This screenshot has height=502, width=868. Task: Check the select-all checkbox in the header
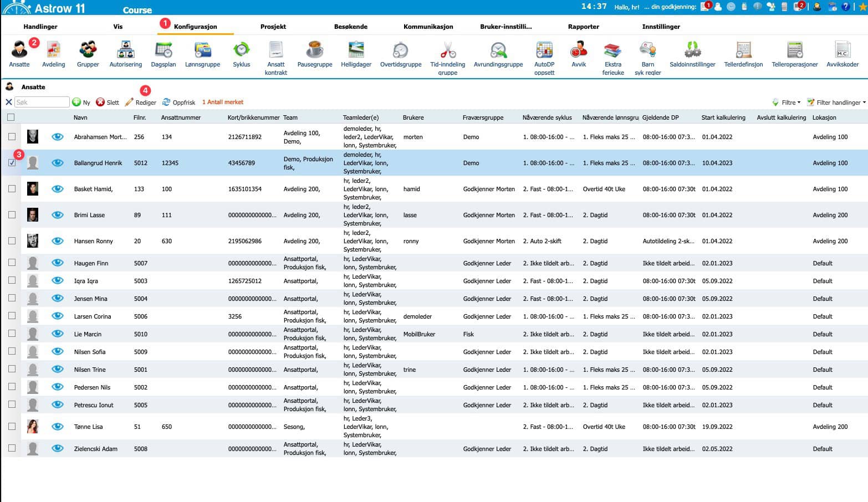tap(12, 117)
